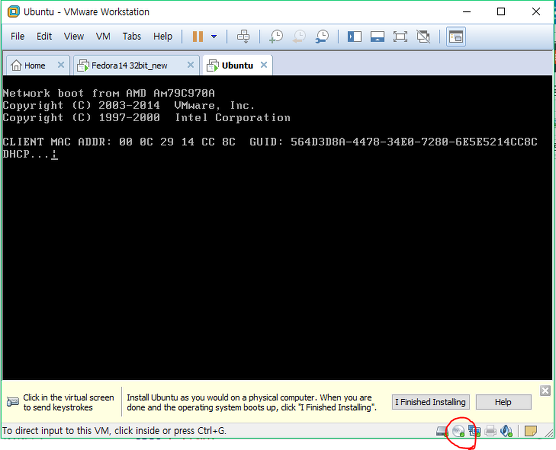Screen dimensions: 556x450
Task: Show or hide the library sidebar
Action: (355, 36)
